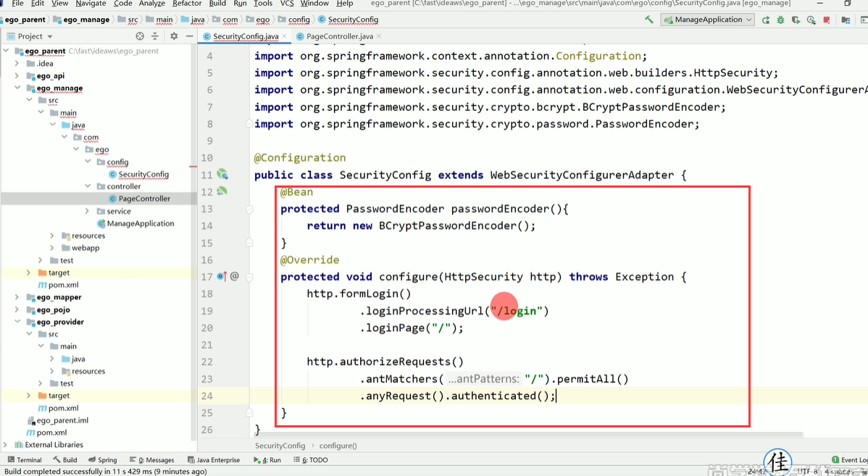This screenshot has width=868, height=476.
Task: Expand the service package
Action: [x=87, y=211]
